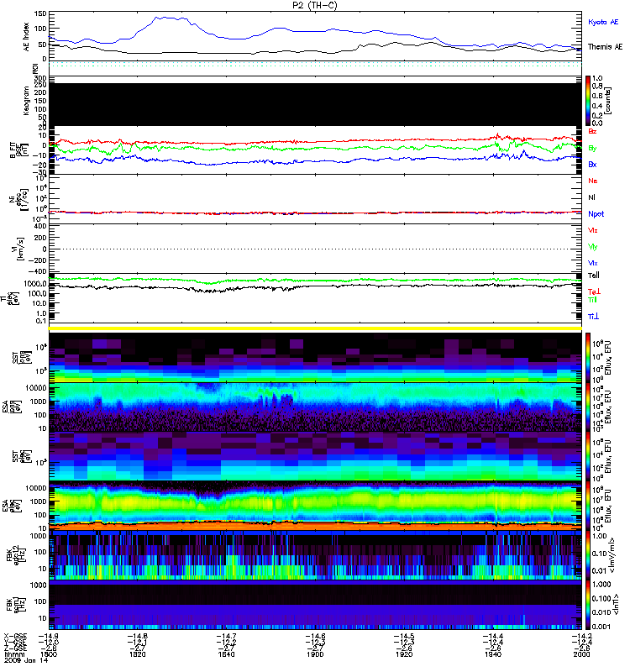Screen dimensions: 630x672
Task: Click the AE Index axis label
Action: (x=26, y=37)
